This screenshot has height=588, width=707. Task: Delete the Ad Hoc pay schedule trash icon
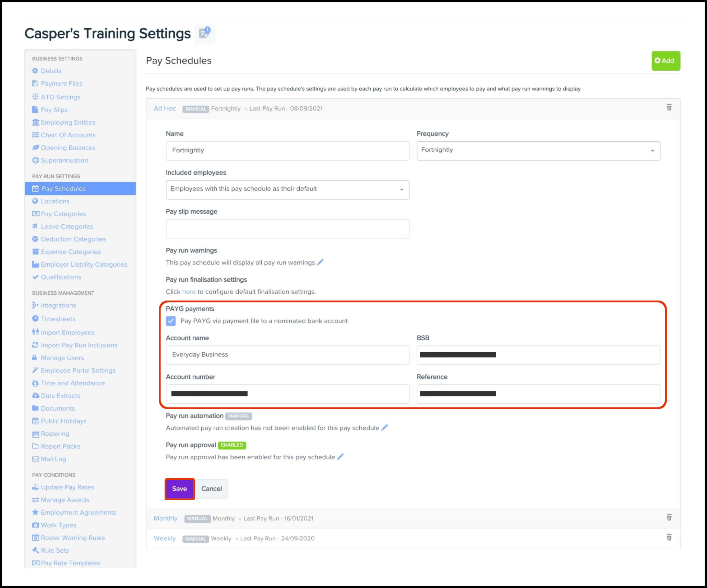[669, 107]
